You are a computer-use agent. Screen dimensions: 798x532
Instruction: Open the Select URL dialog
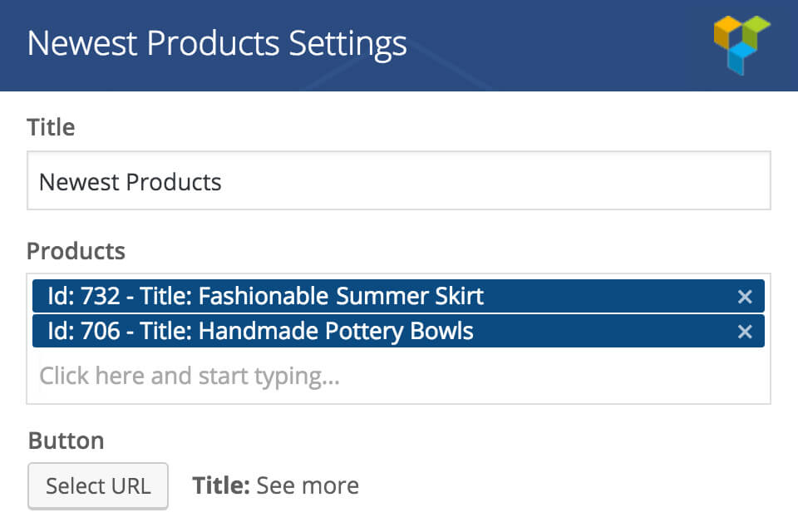[x=98, y=485]
